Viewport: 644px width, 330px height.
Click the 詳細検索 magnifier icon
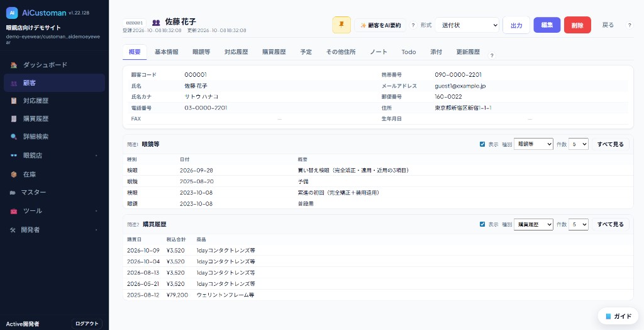14,137
